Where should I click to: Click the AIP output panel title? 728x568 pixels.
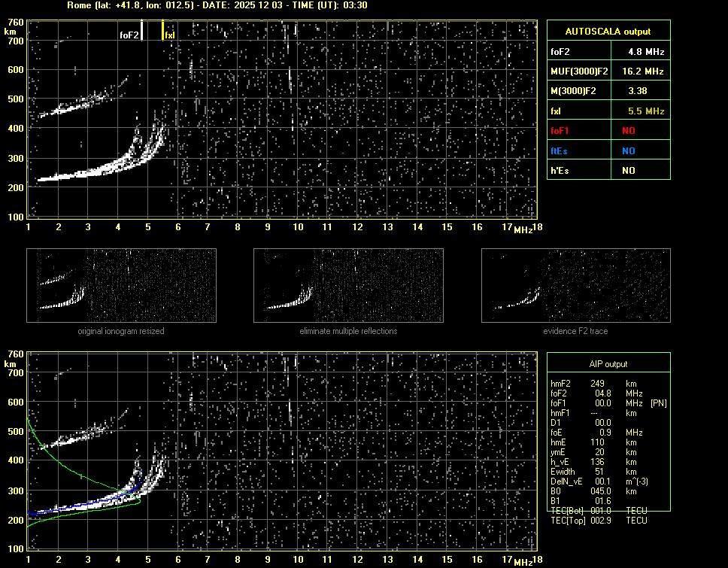pyautogui.click(x=608, y=364)
